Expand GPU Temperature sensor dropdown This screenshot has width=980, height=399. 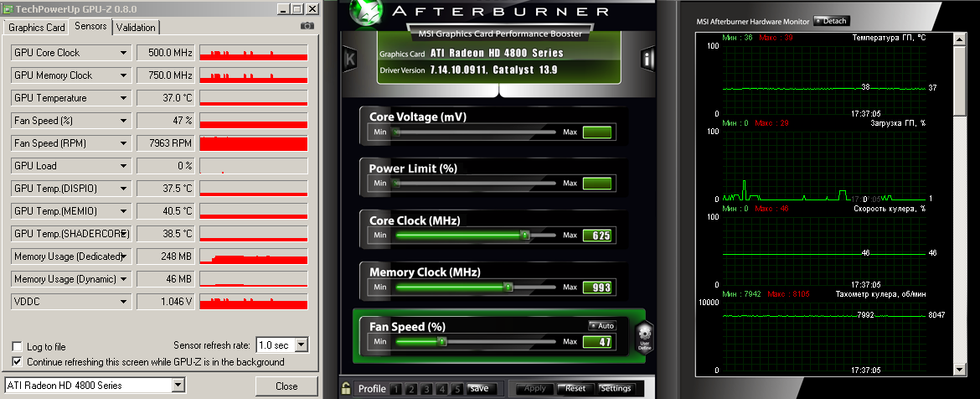(x=124, y=98)
